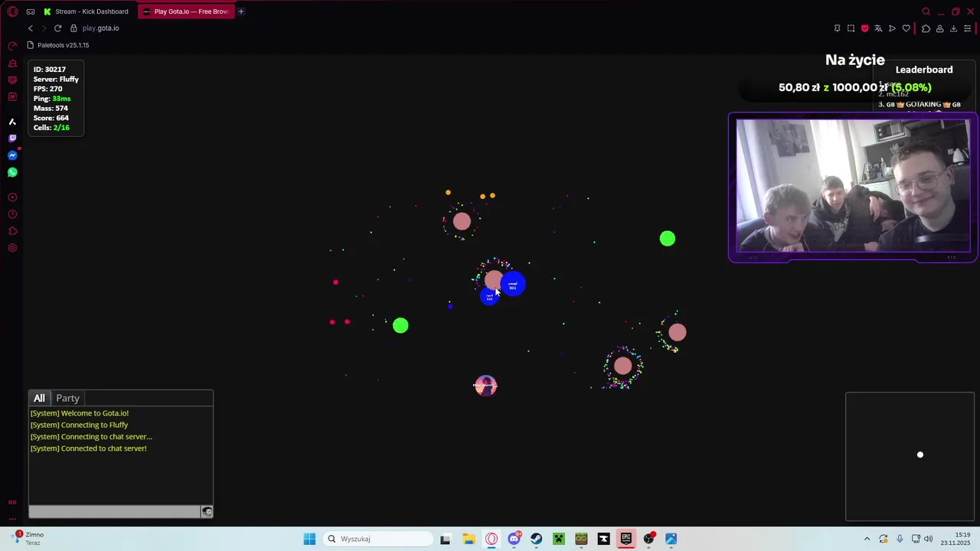Click the webcam overlay video
The image size is (980, 551).
[x=853, y=186]
